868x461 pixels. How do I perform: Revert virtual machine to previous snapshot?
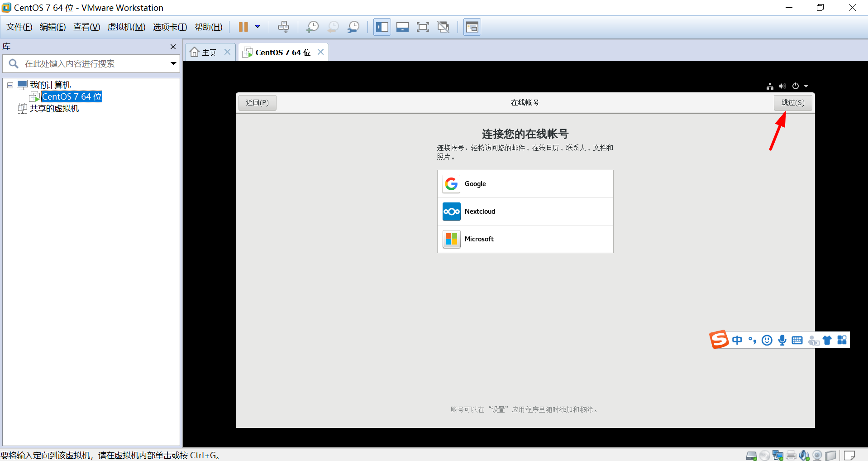[x=333, y=27]
